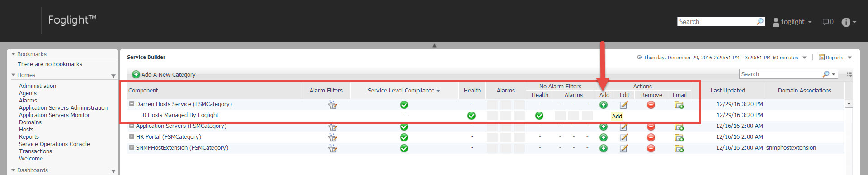
Task: Open alarm filter for Darren Hosts Service
Action: coord(332,105)
